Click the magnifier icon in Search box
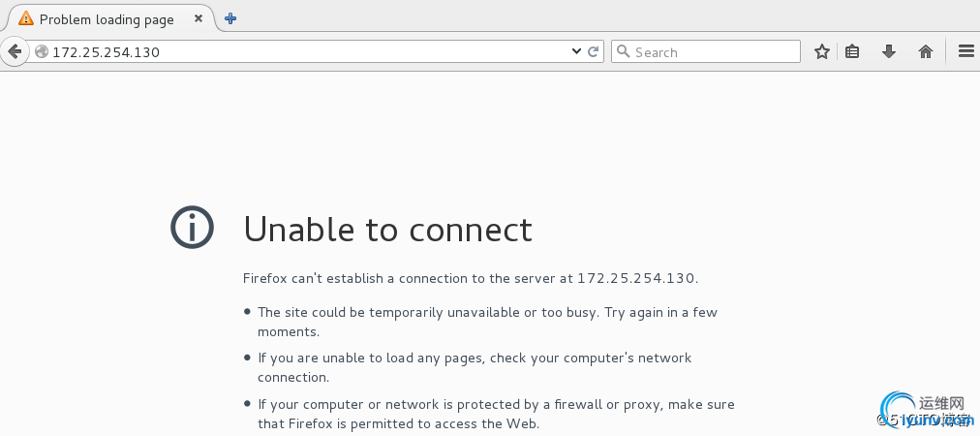Viewport: 980px width, 436px height. point(623,52)
